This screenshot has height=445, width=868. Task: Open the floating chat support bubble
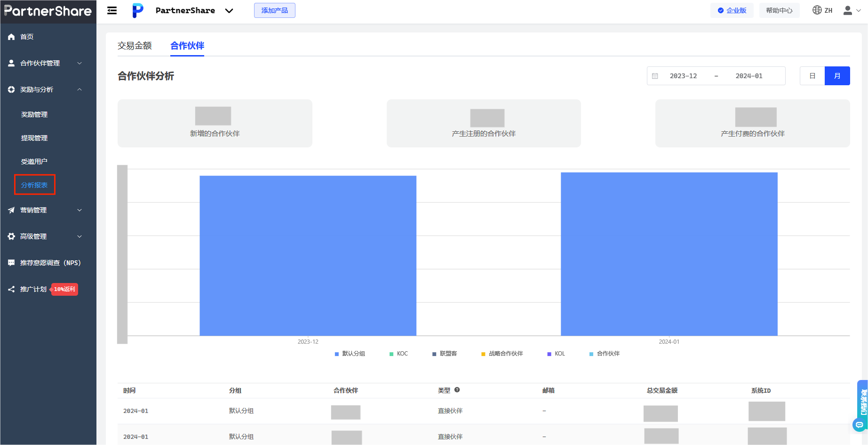point(859,425)
